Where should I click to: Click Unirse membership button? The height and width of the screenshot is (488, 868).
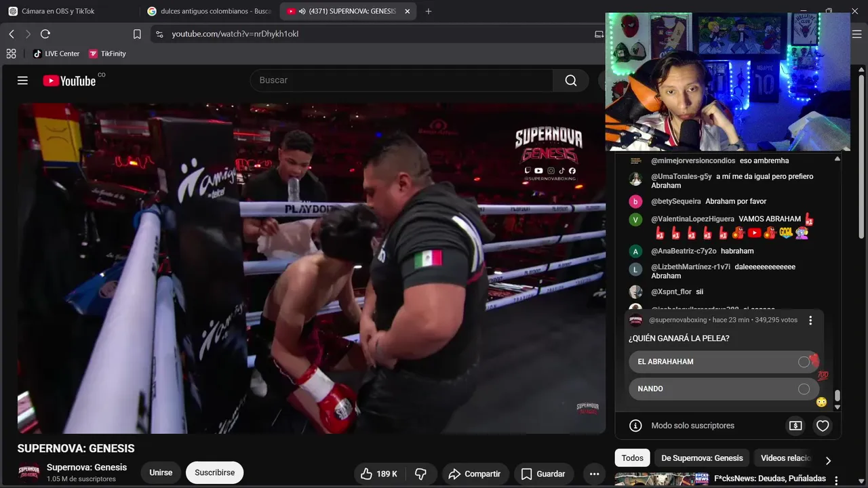pos(161,472)
